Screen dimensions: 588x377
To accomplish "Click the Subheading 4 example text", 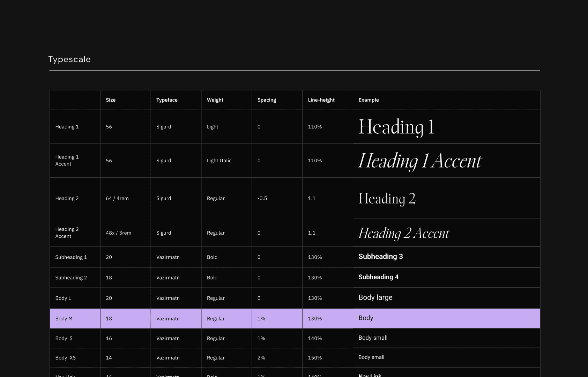I will click(378, 277).
